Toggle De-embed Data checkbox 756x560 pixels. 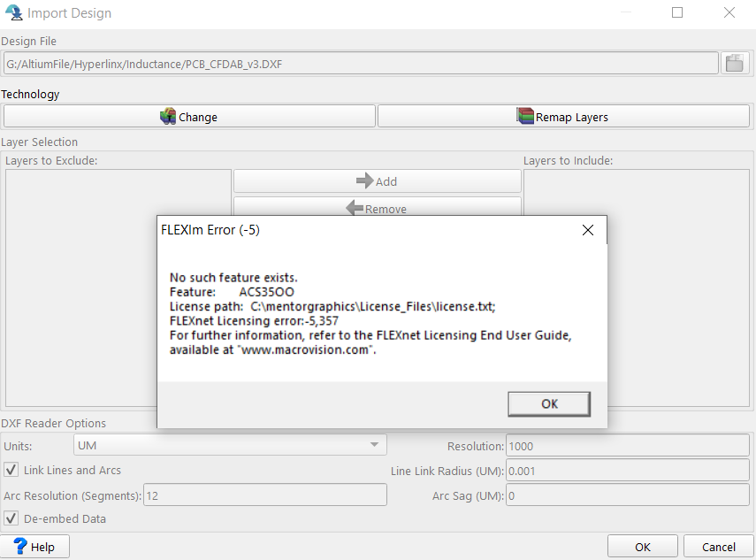click(x=11, y=519)
